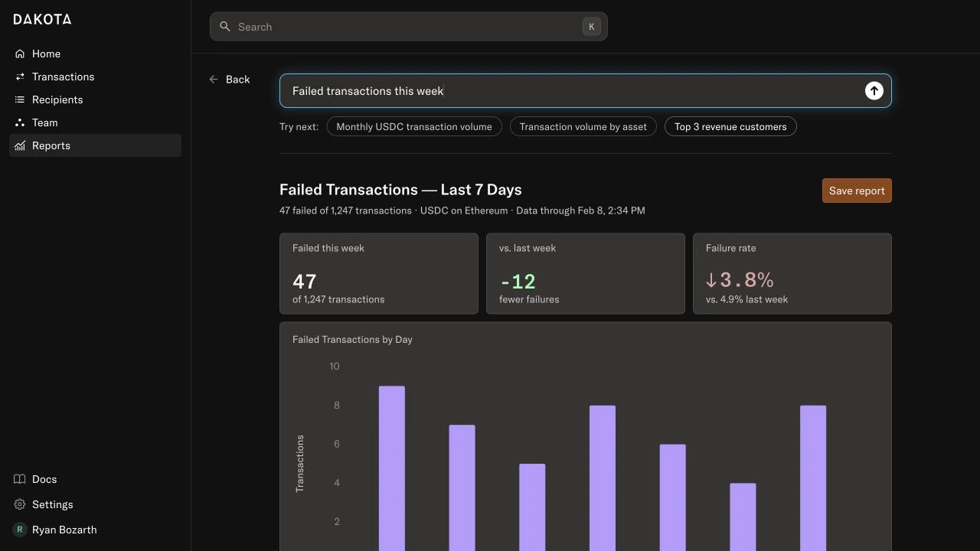Click the Transactions axis label on the chart
980x551 pixels.
pos(300,464)
